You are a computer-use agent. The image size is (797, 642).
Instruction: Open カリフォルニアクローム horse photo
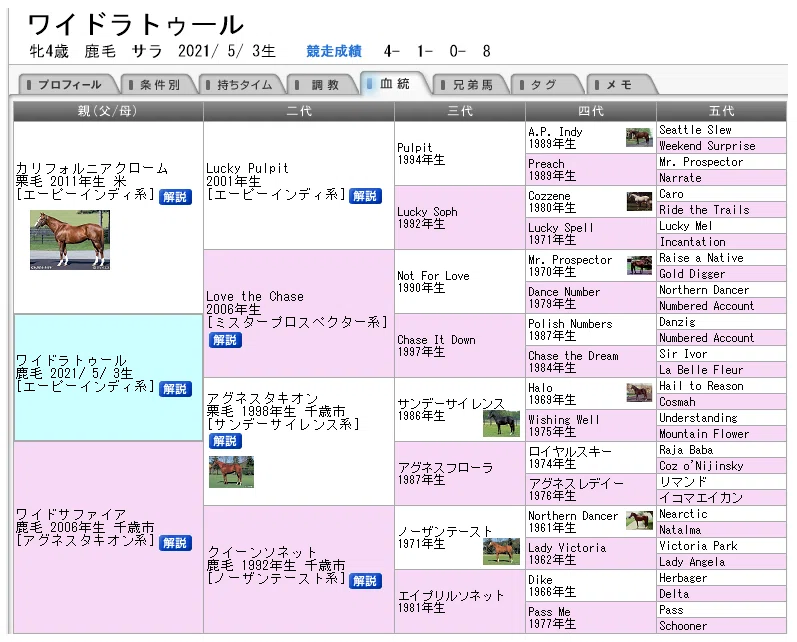(70, 240)
